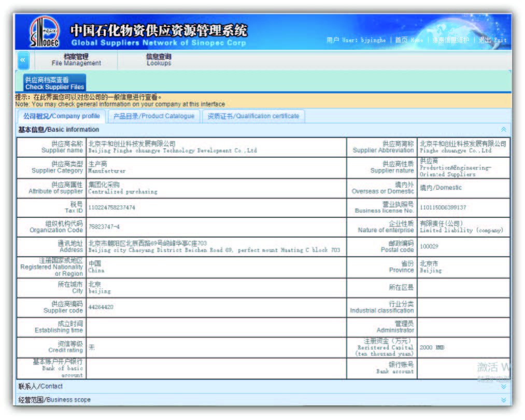Open the Qualification certificate tab
Viewport: 525px width, 420px height.
(x=253, y=116)
